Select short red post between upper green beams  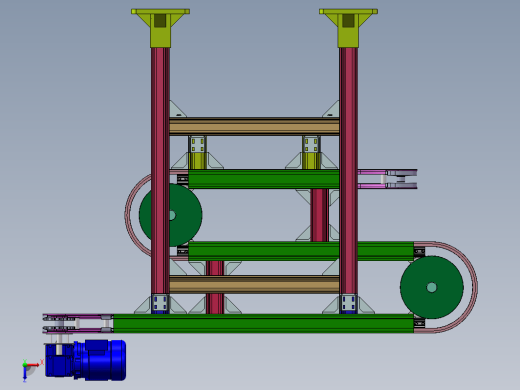[x=319, y=215]
